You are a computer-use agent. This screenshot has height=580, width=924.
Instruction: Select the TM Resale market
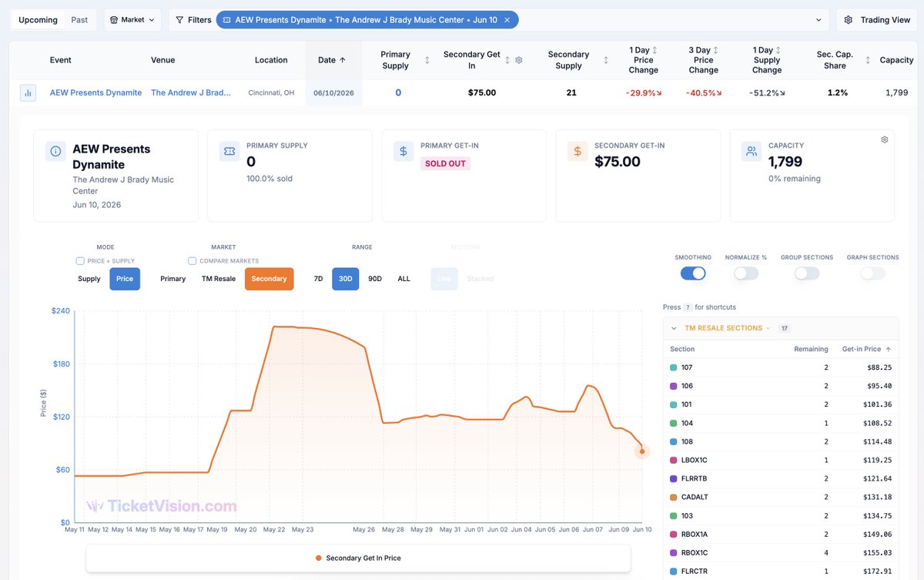219,279
